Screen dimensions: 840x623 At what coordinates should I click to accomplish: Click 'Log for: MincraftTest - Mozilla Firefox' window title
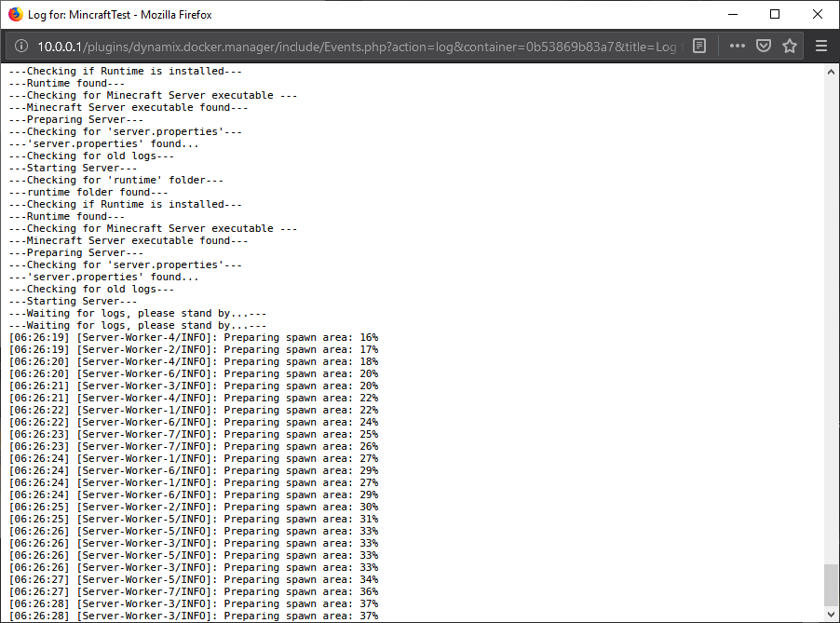tap(120, 15)
